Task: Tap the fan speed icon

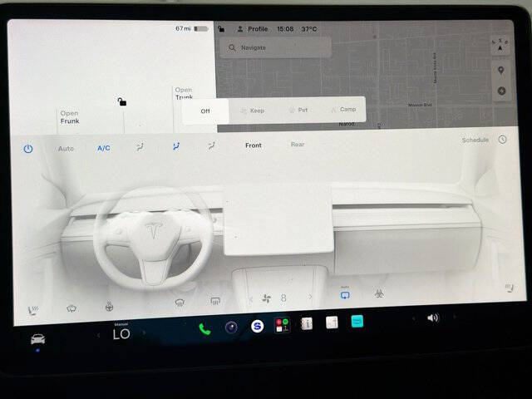Action: [267, 298]
